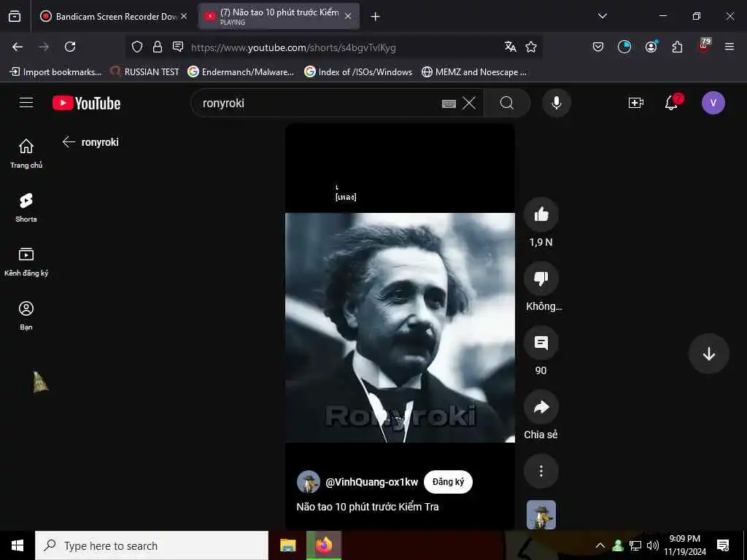Open volume control in system tray

pyautogui.click(x=653, y=545)
